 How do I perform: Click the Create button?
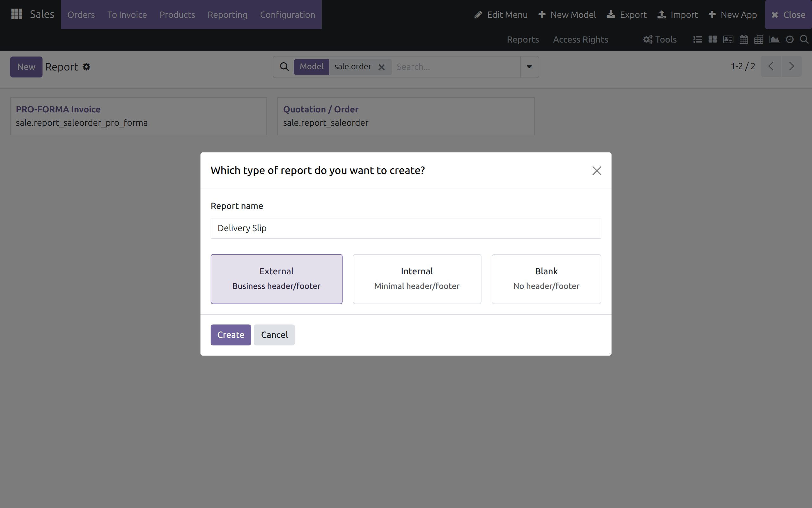[231, 335]
